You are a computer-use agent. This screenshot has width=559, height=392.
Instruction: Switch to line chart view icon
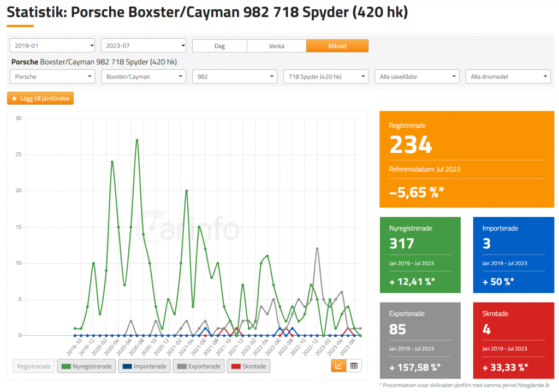338,366
